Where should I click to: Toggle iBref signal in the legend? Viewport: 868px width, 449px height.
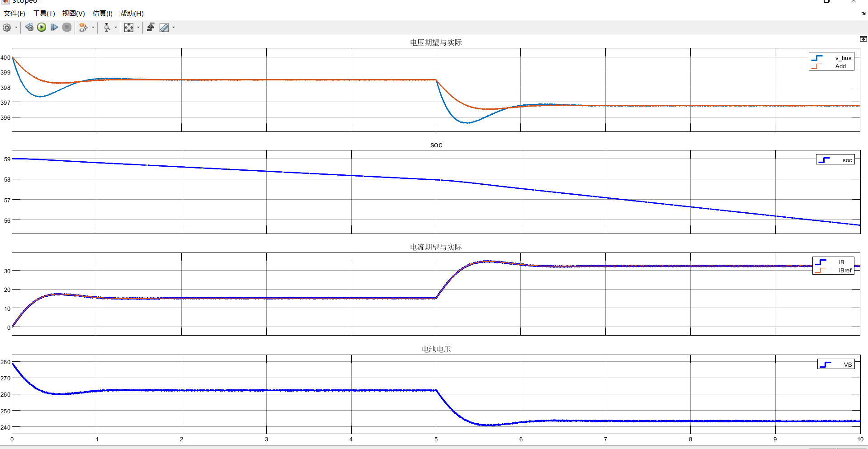coord(845,271)
